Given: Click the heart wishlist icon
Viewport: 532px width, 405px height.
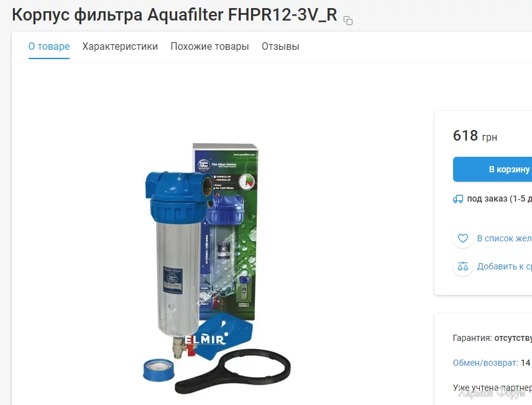Looking at the screenshot, I should (463, 238).
